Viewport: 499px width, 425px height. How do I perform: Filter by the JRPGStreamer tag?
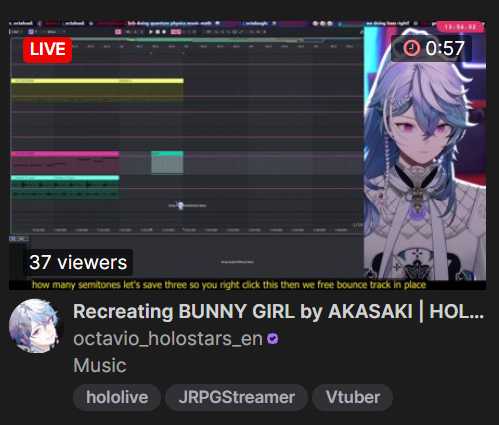click(x=236, y=397)
